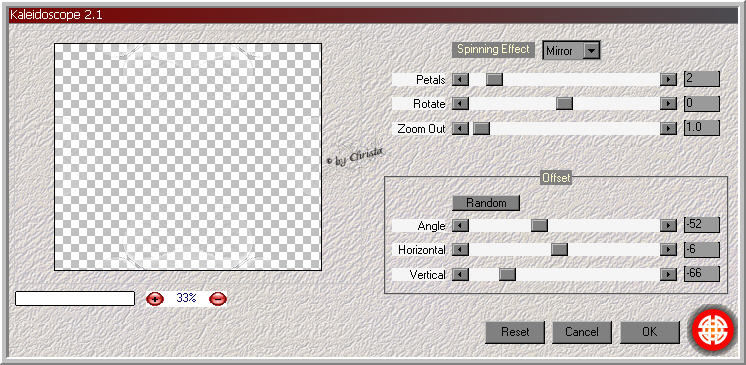The image size is (746, 365).
Task: Decrease Petals with left arrow
Action: tap(460, 79)
